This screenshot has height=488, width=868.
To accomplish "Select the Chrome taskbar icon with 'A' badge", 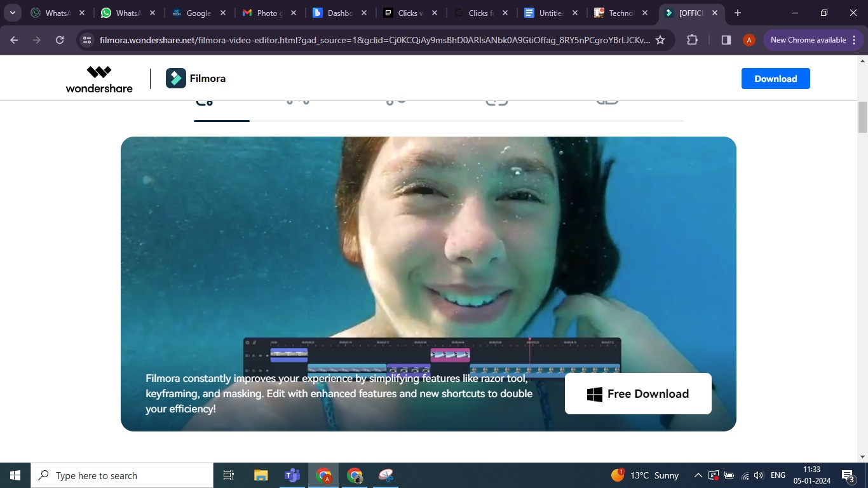I will (324, 475).
